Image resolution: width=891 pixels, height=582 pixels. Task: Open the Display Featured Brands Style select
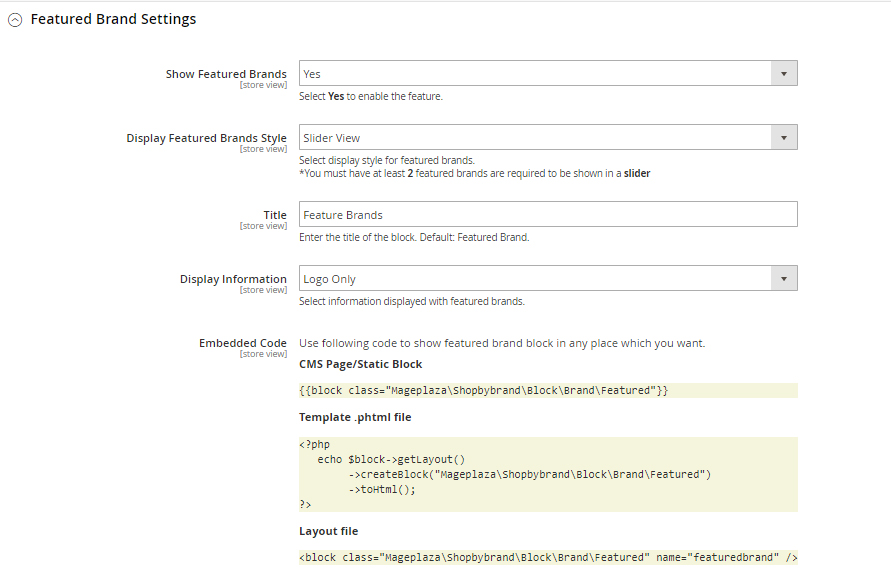(535, 138)
